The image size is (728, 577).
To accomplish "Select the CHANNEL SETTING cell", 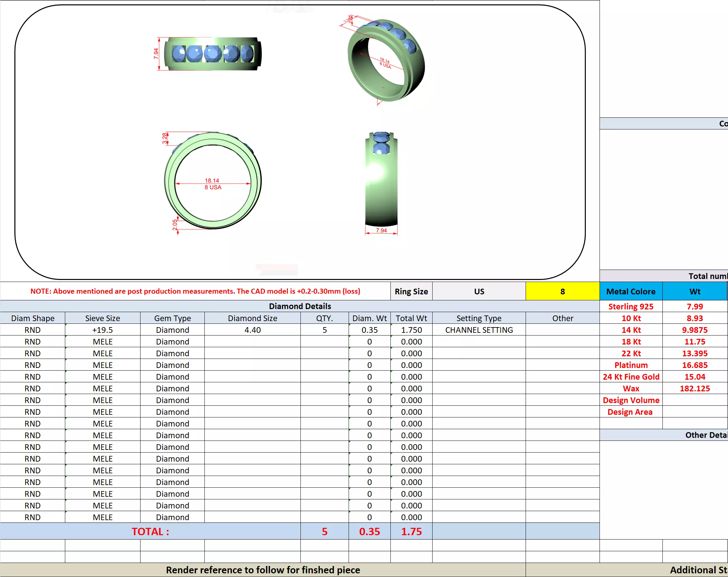I will tap(478, 330).
